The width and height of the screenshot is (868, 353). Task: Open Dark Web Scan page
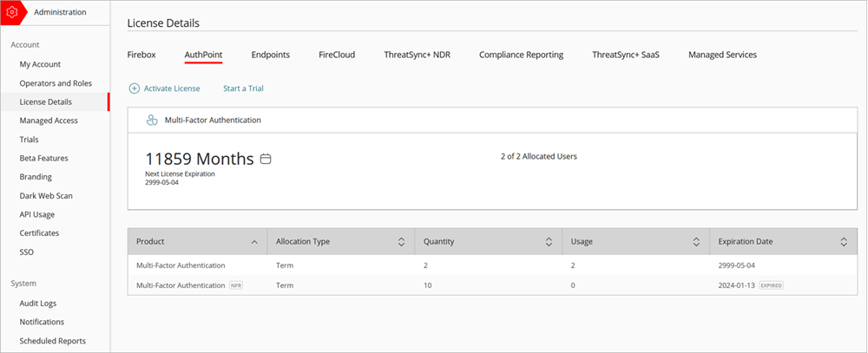(x=46, y=196)
